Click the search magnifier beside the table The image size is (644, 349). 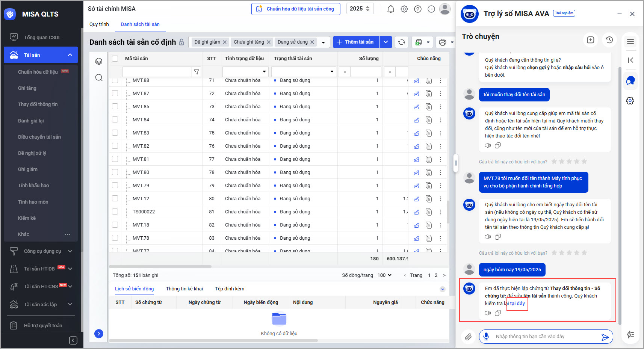pyautogui.click(x=99, y=77)
